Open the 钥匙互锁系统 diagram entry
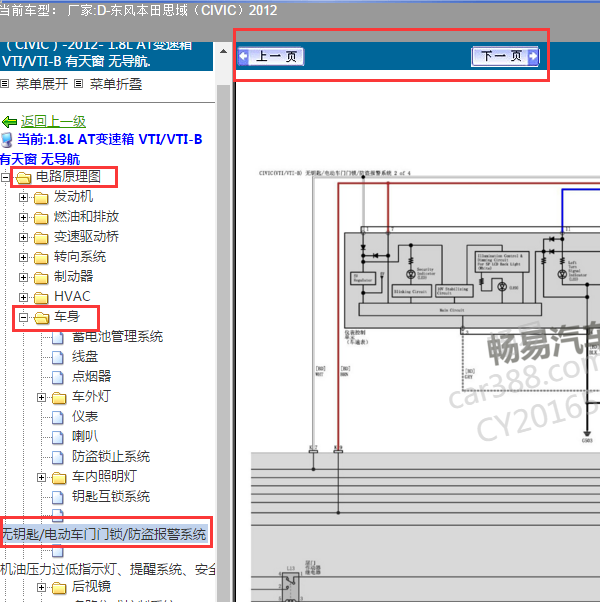 point(111,496)
